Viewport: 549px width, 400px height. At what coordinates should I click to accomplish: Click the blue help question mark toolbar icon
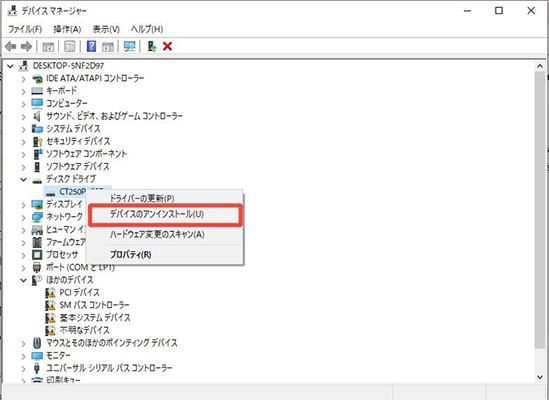tap(91, 46)
